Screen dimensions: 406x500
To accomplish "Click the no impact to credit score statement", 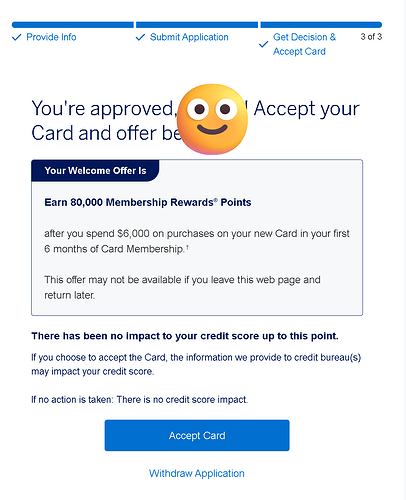I will pyautogui.click(x=185, y=336).
